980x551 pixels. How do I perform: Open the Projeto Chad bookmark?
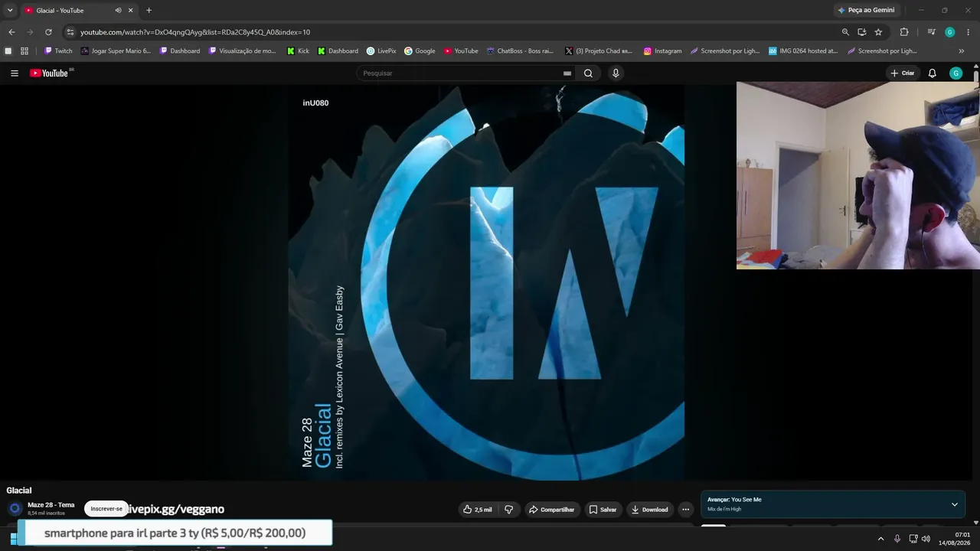599,51
